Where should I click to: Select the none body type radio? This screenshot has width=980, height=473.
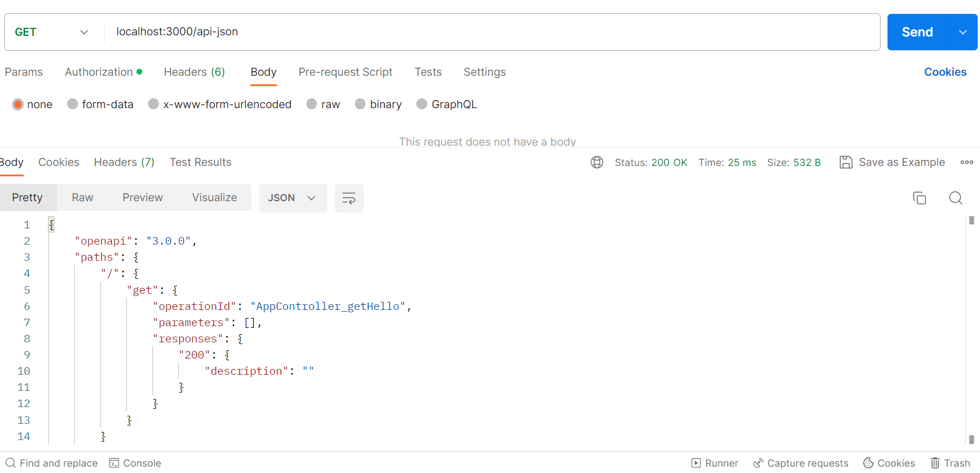click(18, 104)
